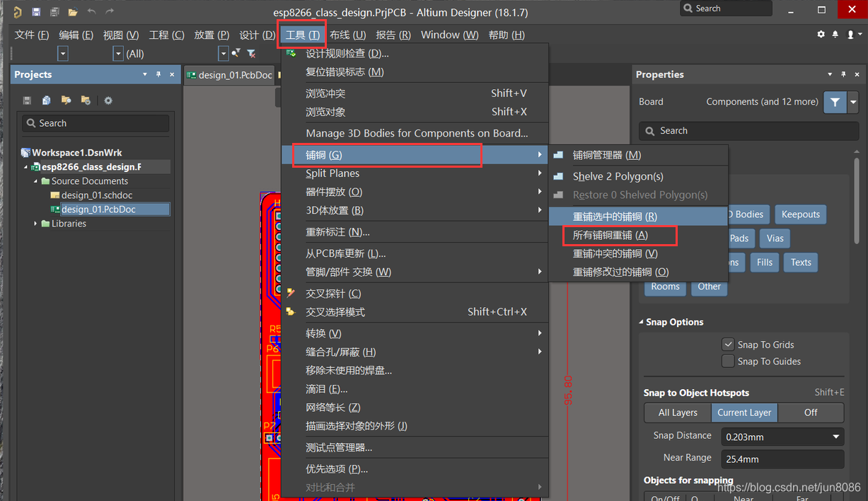
Task: Close the Properties panel
Action: (x=856, y=74)
